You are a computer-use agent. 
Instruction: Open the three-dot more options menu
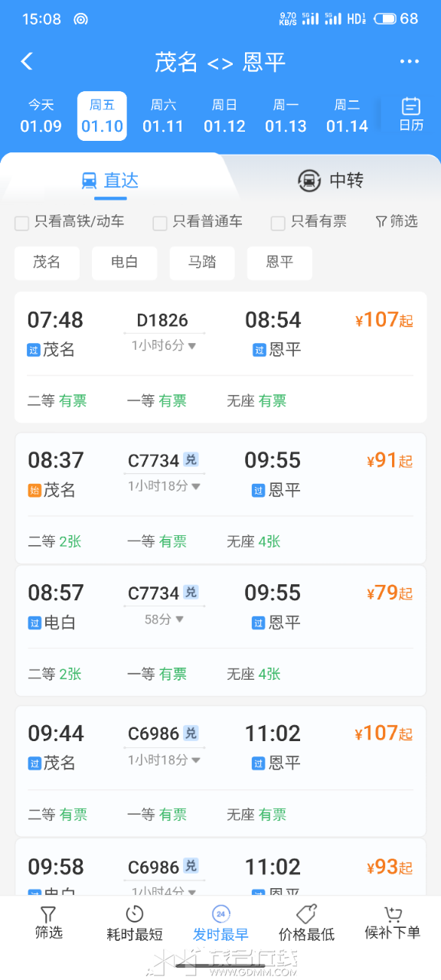410,61
